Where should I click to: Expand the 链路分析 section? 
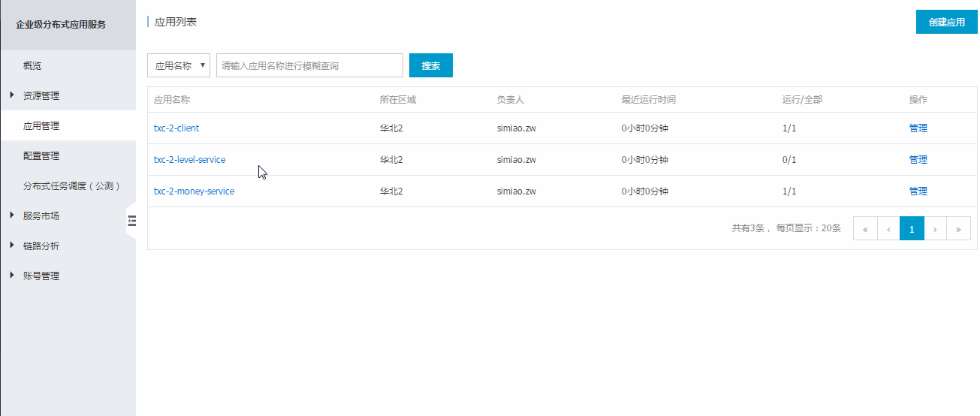41,246
